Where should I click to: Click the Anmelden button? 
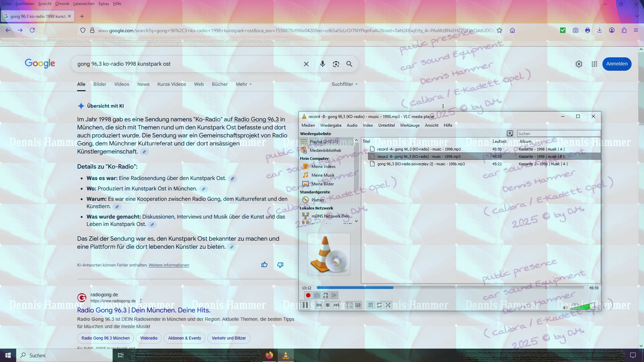pos(616,64)
